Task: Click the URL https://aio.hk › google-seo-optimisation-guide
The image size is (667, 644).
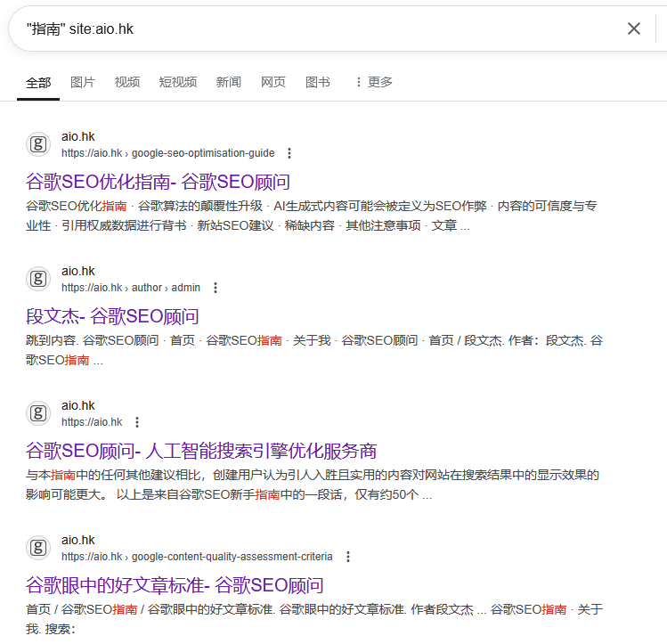Action: point(168,153)
